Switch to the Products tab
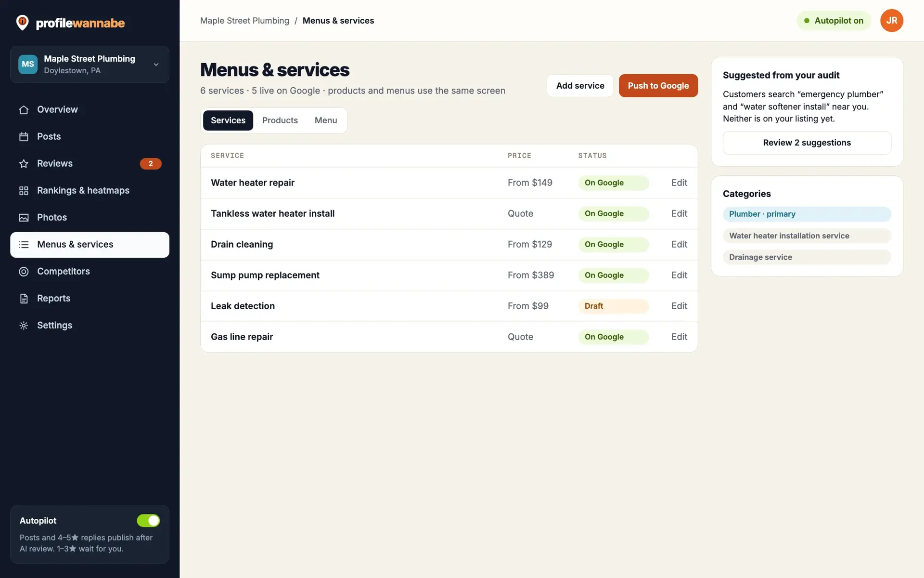This screenshot has width=924, height=578. [280, 120]
